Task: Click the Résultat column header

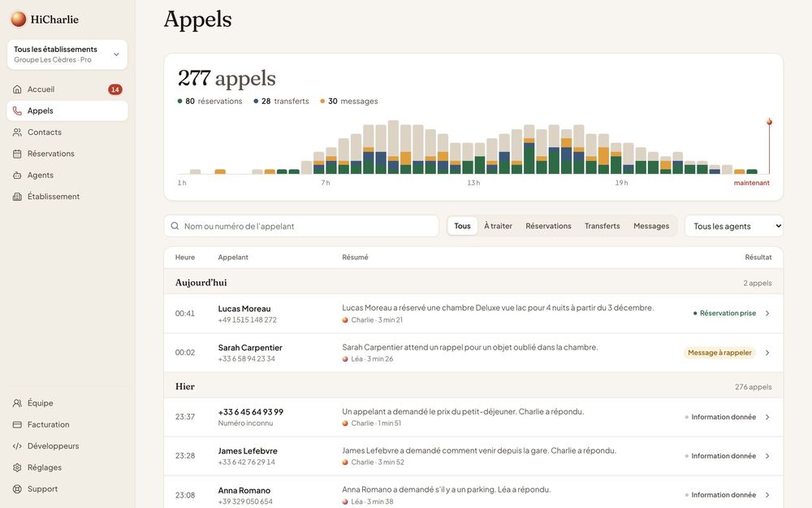Action: [x=758, y=257]
